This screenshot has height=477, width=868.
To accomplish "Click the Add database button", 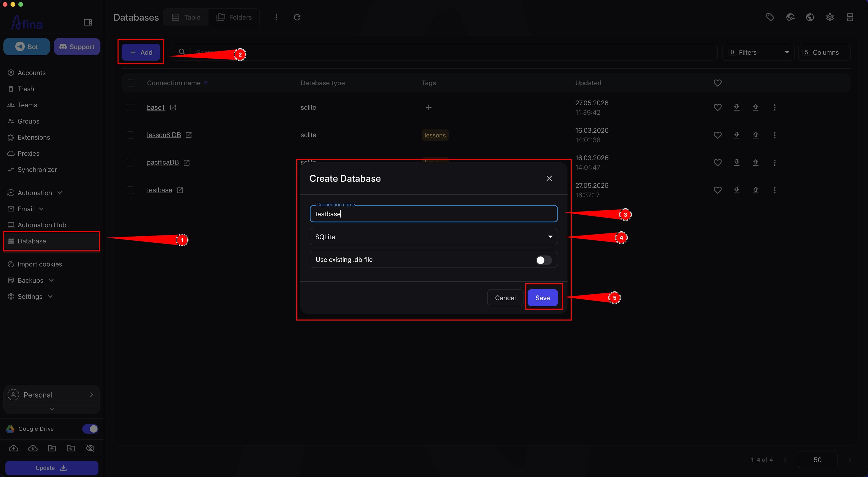I will click(141, 52).
